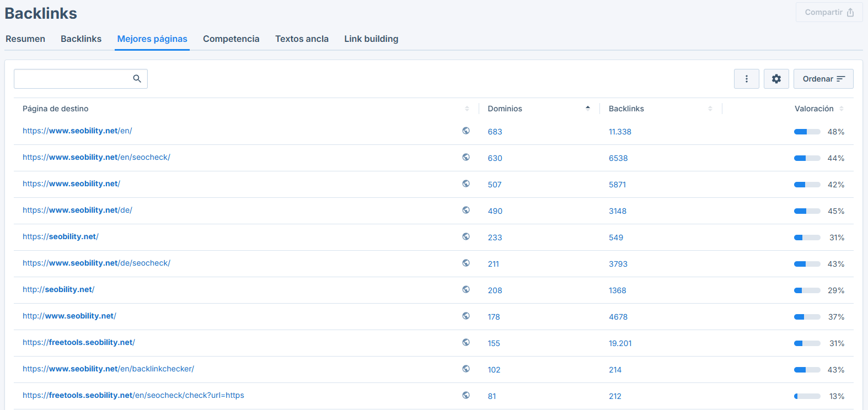Switch to the Backlinks tab
868x410 pixels.
pos(81,39)
